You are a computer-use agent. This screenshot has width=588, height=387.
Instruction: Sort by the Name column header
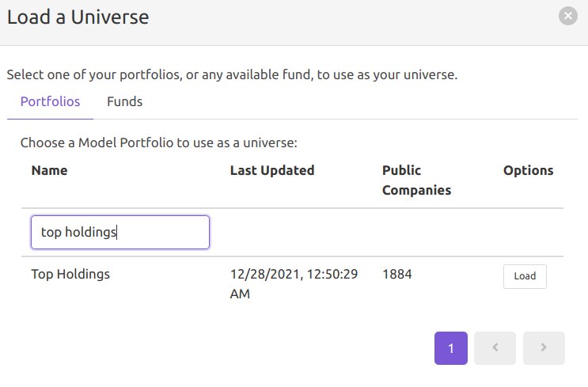(x=49, y=170)
